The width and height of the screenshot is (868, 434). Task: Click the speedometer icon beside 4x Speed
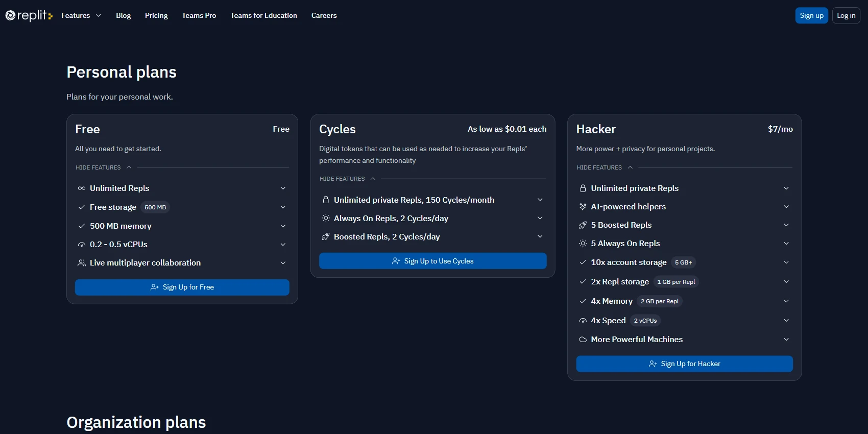point(583,321)
